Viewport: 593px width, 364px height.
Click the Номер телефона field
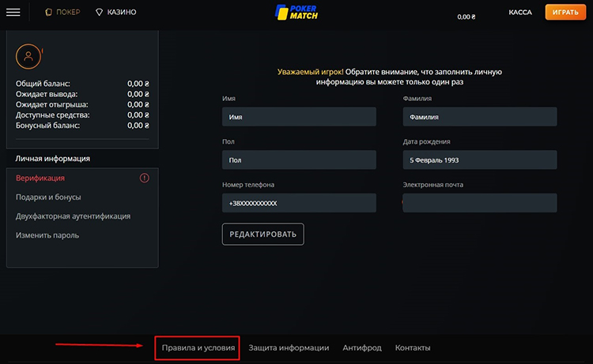[x=299, y=203]
